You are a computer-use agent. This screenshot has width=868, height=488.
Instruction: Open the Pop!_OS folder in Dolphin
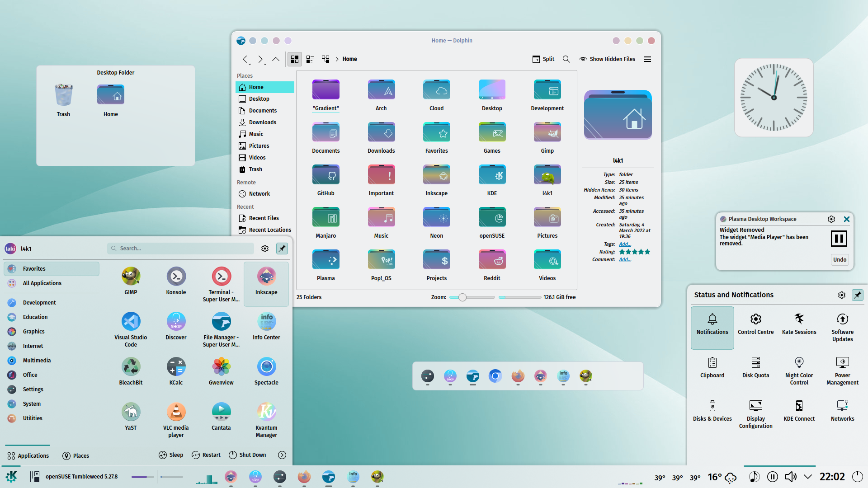click(x=381, y=265)
